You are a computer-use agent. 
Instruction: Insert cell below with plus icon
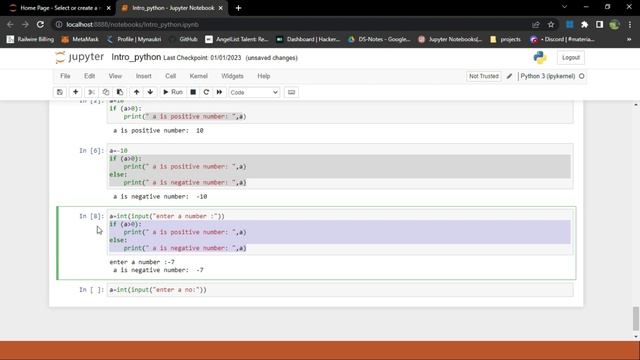click(76, 92)
